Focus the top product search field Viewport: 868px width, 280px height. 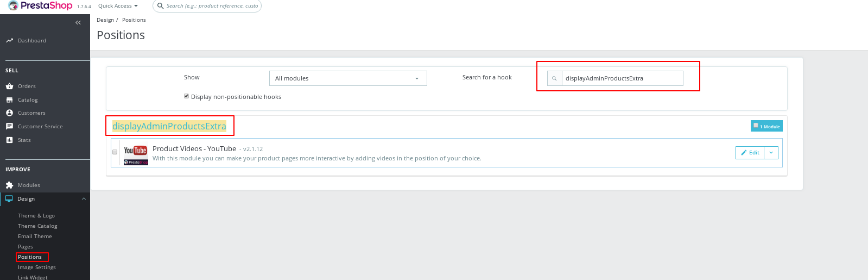[x=212, y=6]
